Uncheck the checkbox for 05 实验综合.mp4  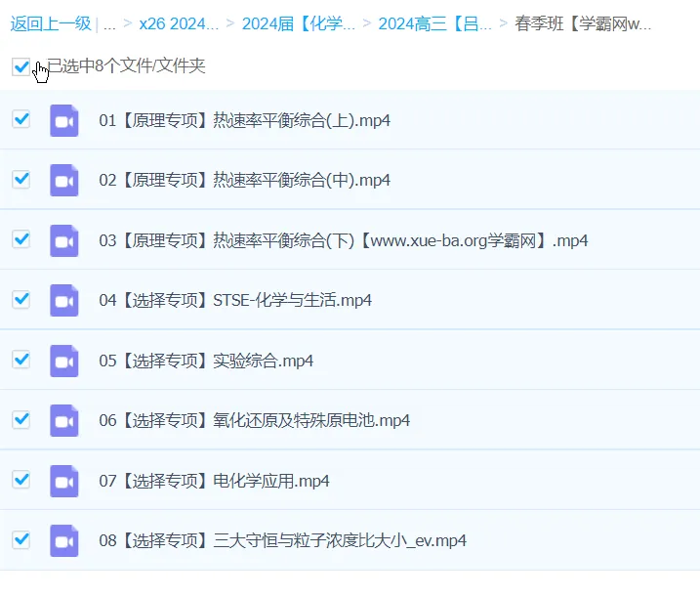pyautogui.click(x=21, y=360)
